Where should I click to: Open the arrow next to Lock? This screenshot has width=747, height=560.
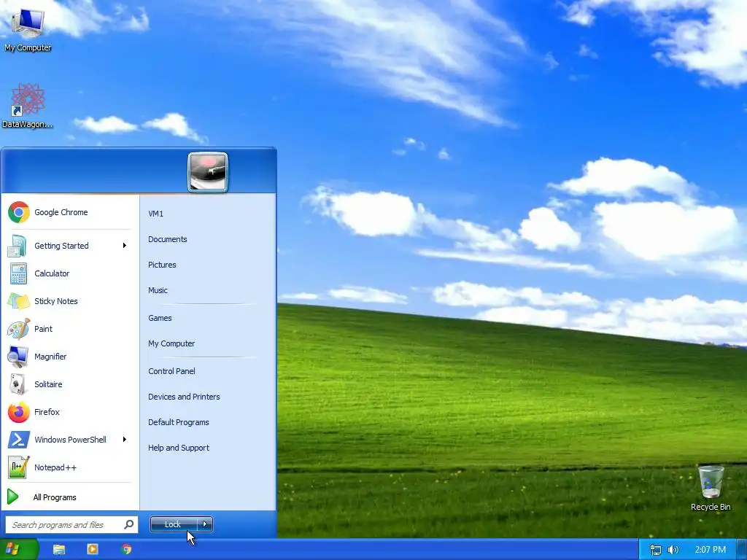[x=205, y=524]
